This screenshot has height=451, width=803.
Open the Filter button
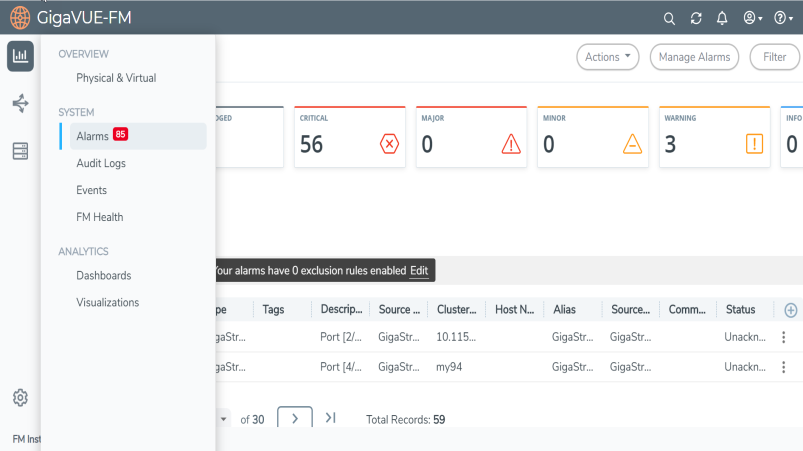(774, 57)
